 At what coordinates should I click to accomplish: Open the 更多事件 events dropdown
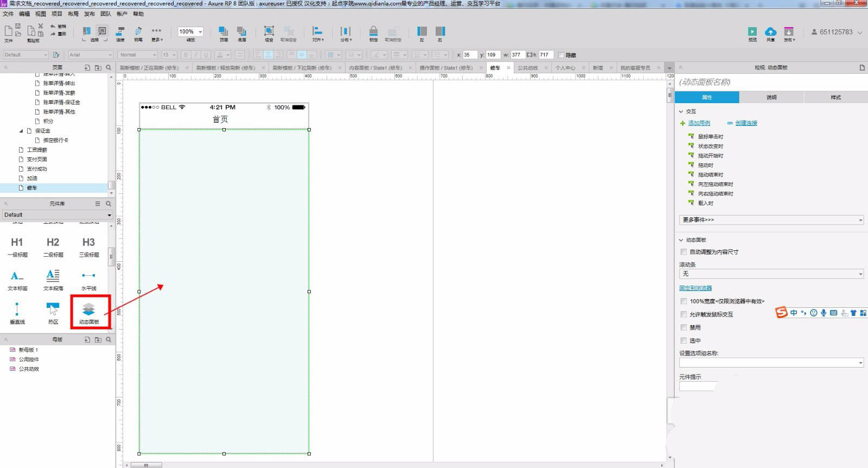[771, 220]
